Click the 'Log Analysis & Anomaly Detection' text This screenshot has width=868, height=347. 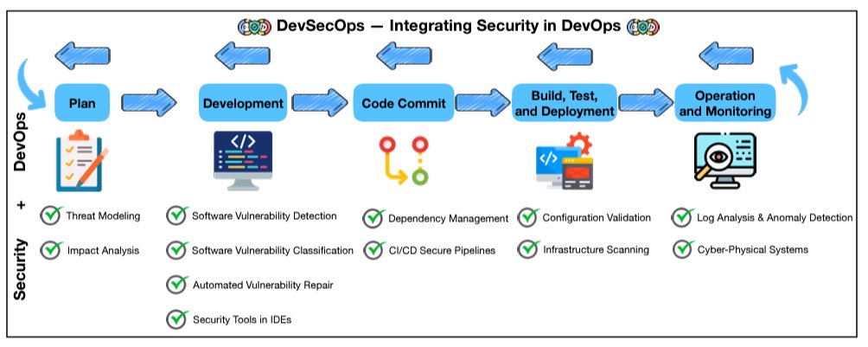775,218
